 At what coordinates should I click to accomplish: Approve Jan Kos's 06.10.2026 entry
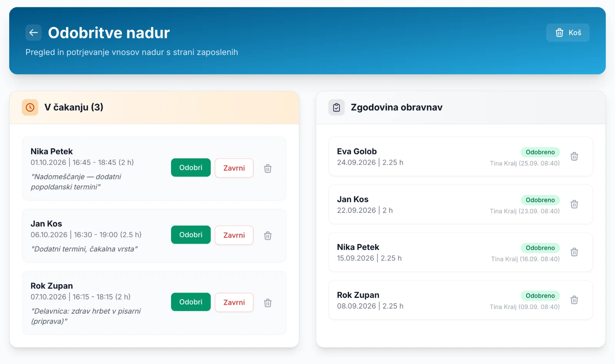(x=191, y=235)
